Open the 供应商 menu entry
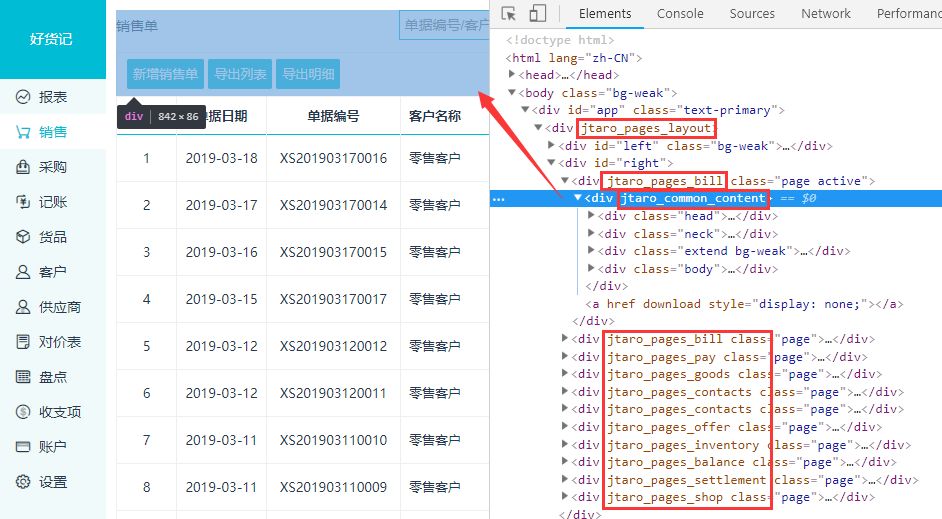This screenshot has height=519, width=942. pos(53,307)
